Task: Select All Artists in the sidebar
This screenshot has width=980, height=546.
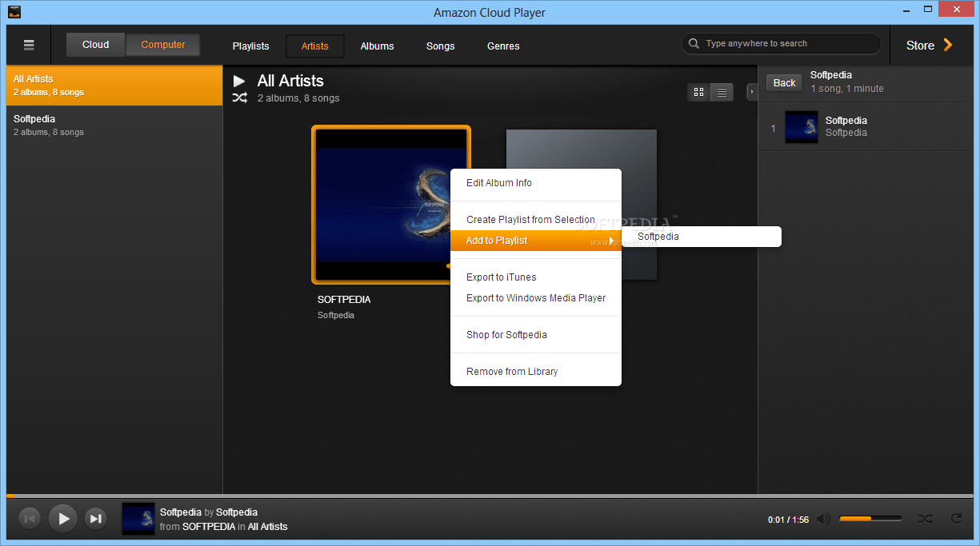Action: pos(114,85)
